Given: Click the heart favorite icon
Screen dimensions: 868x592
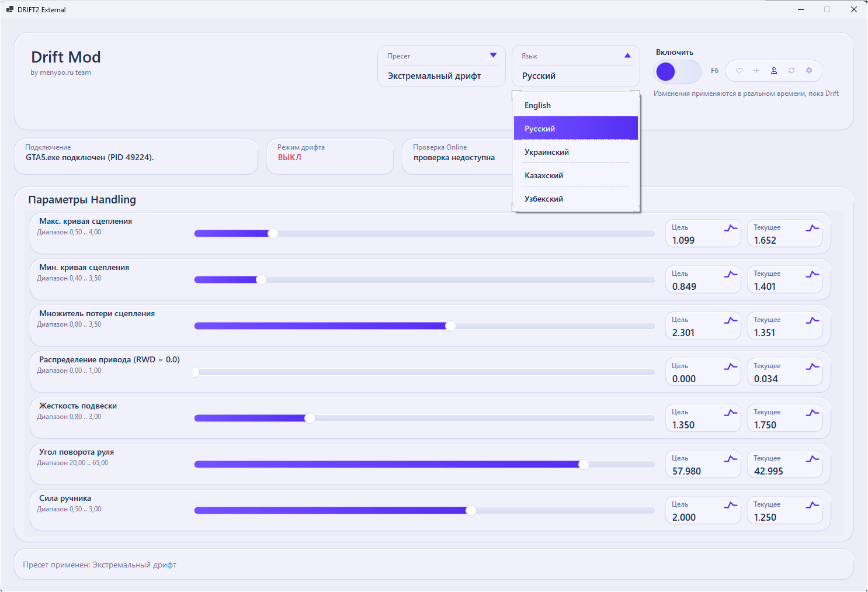Looking at the screenshot, I should point(739,71).
